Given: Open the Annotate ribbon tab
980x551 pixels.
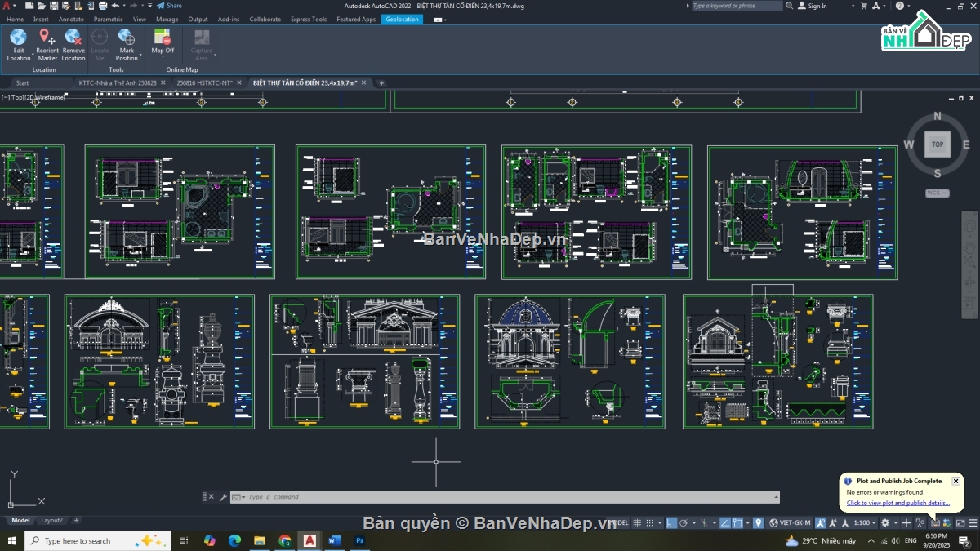Looking at the screenshot, I should pos(71,19).
